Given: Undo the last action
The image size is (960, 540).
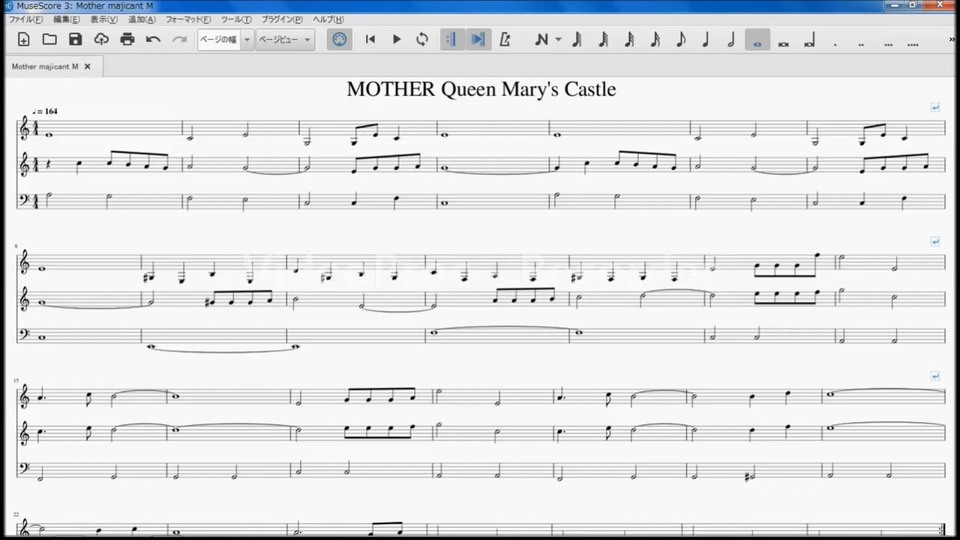Looking at the screenshot, I should coord(153,40).
